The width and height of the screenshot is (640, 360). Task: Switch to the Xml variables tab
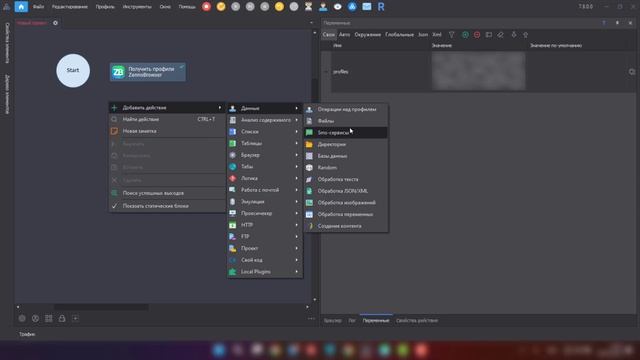point(437,35)
